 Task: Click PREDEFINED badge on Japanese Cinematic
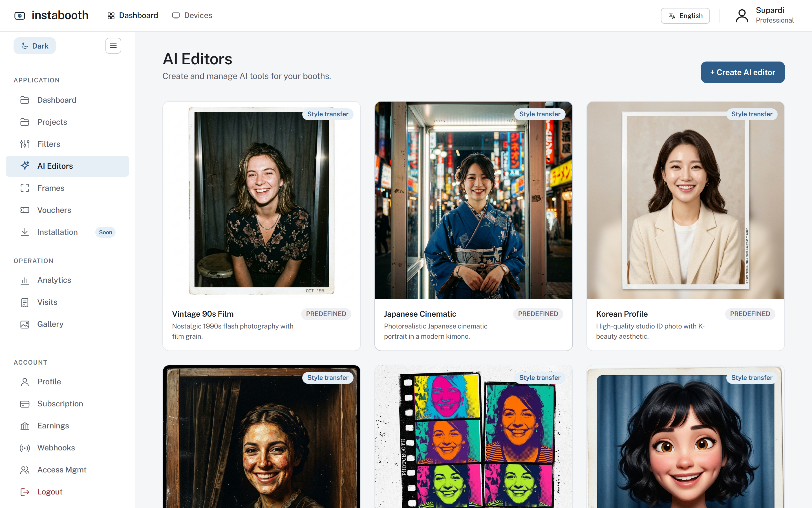tap(538, 314)
